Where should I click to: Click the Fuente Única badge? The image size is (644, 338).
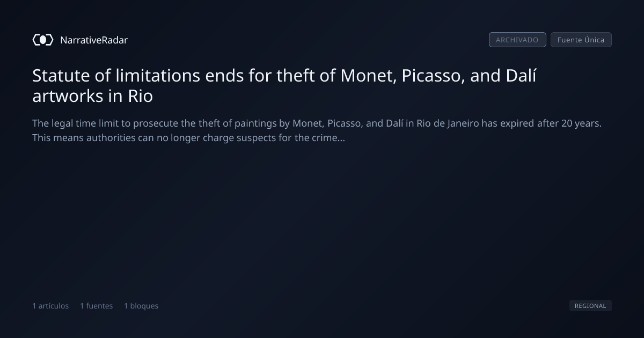[581, 40]
